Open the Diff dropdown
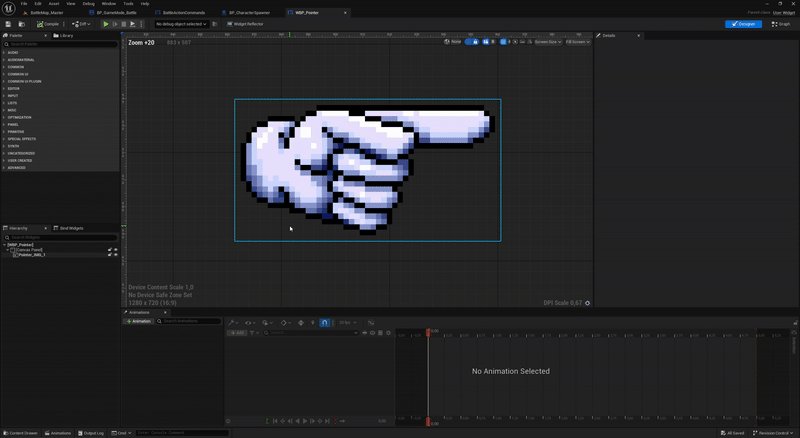 coord(81,24)
